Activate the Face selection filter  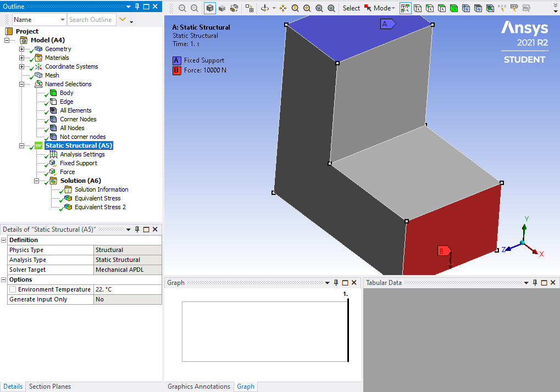pos(442,8)
